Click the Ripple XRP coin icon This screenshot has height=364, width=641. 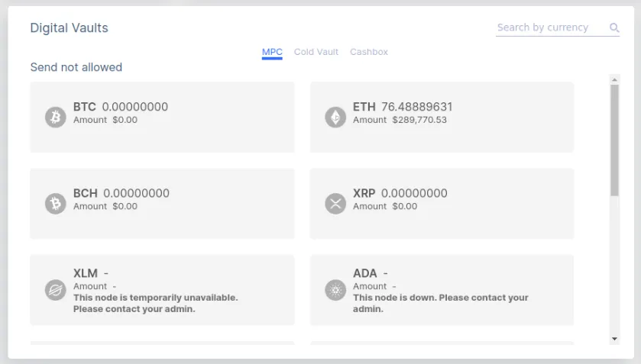pyautogui.click(x=335, y=204)
